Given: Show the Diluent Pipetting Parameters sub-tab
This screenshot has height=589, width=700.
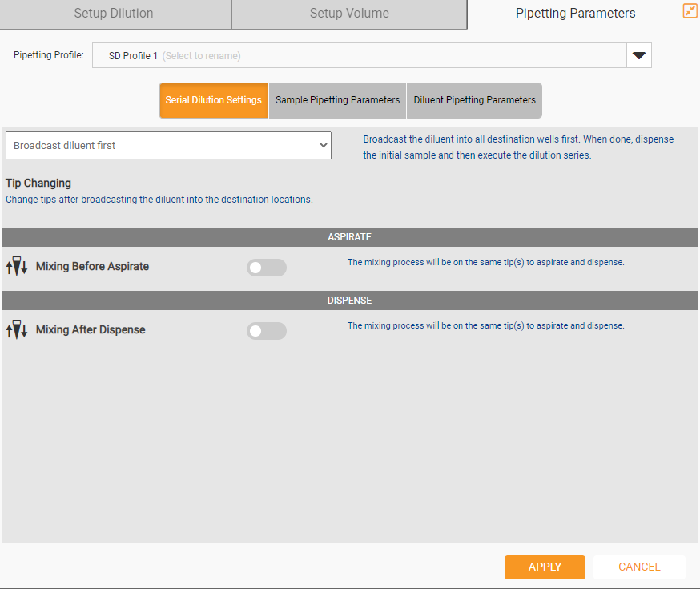Looking at the screenshot, I should pos(474,100).
